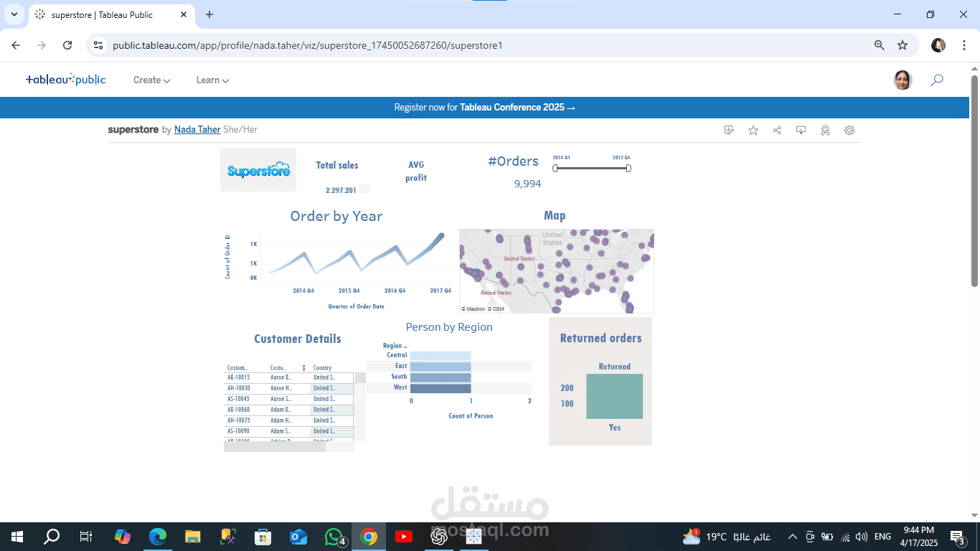Screen dimensions: 980x551
Task: Click the Customer Details vertical scrollbar thumb
Action: coord(360,377)
